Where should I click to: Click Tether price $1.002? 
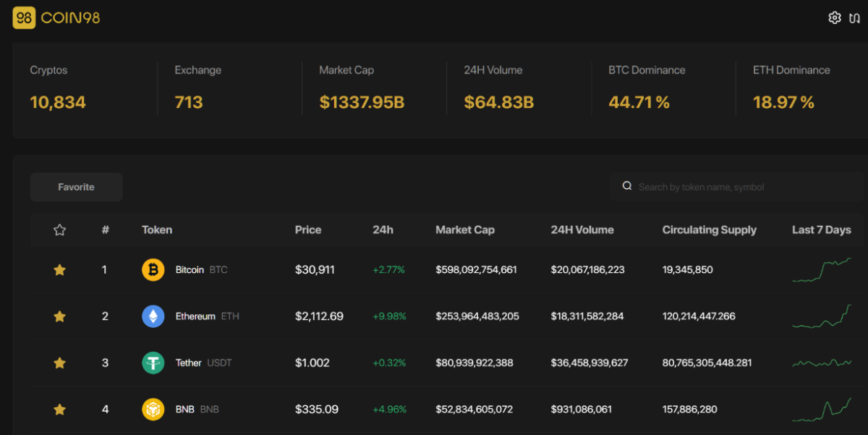[x=312, y=363]
